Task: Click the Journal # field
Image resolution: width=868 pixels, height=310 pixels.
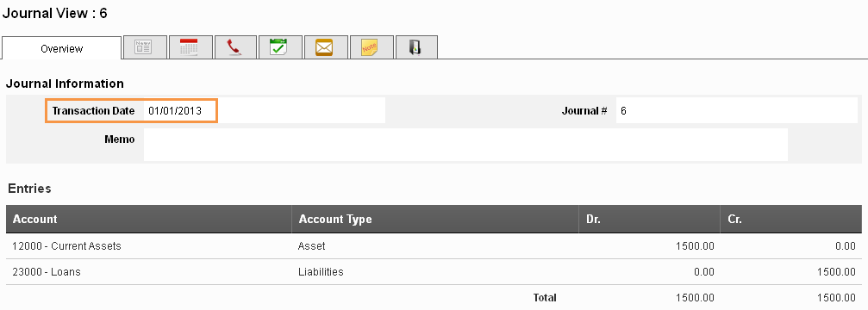Action: point(736,110)
